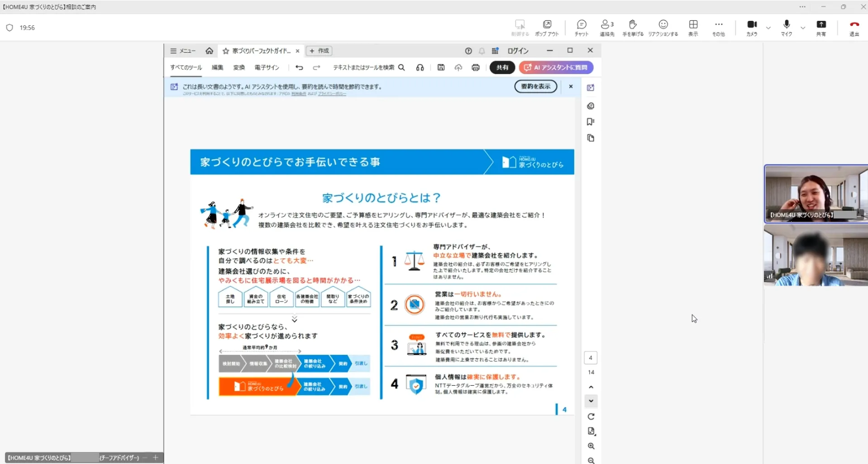Click the current page number 4 box
868x464 pixels.
591,358
